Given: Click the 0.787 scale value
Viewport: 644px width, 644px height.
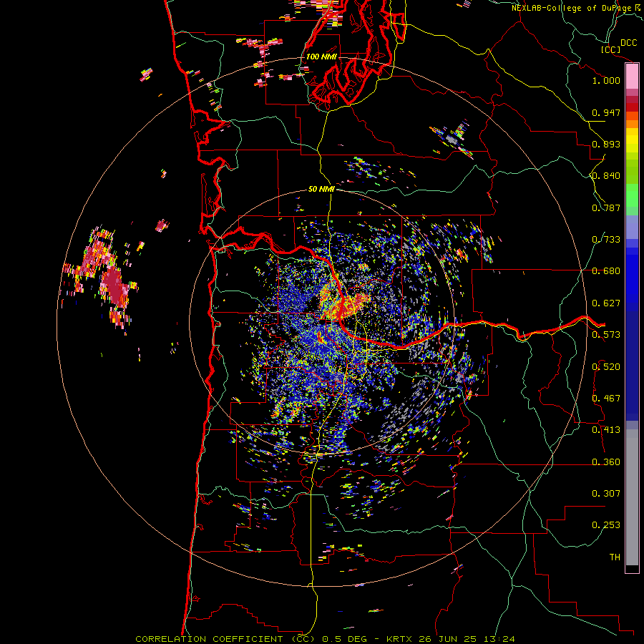Looking at the screenshot, I should [606, 208].
